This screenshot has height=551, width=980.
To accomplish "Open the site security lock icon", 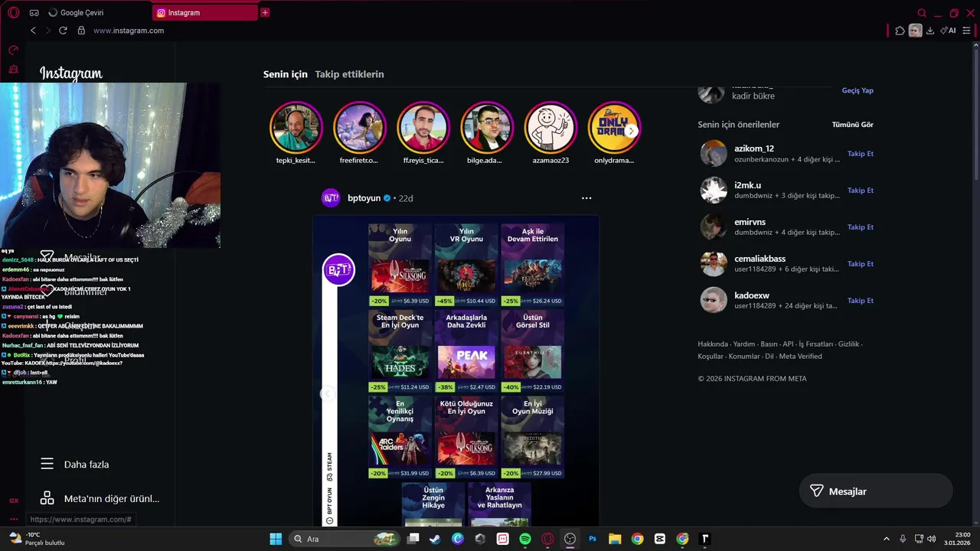I will [81, 31].
